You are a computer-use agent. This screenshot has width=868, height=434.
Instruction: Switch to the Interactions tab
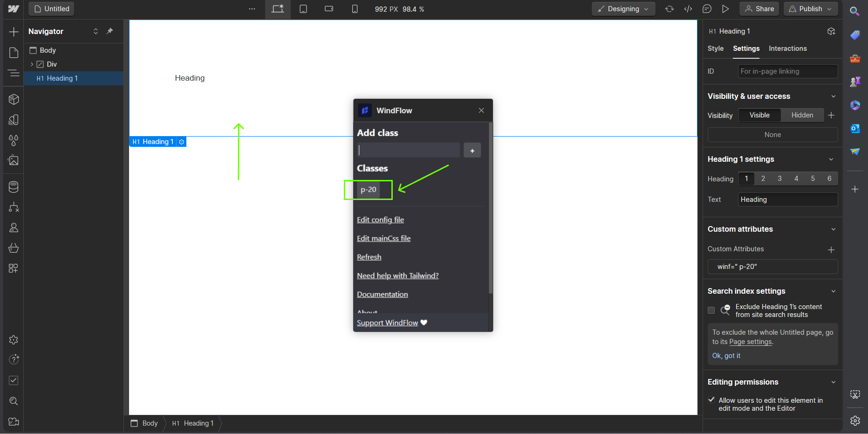787,48
